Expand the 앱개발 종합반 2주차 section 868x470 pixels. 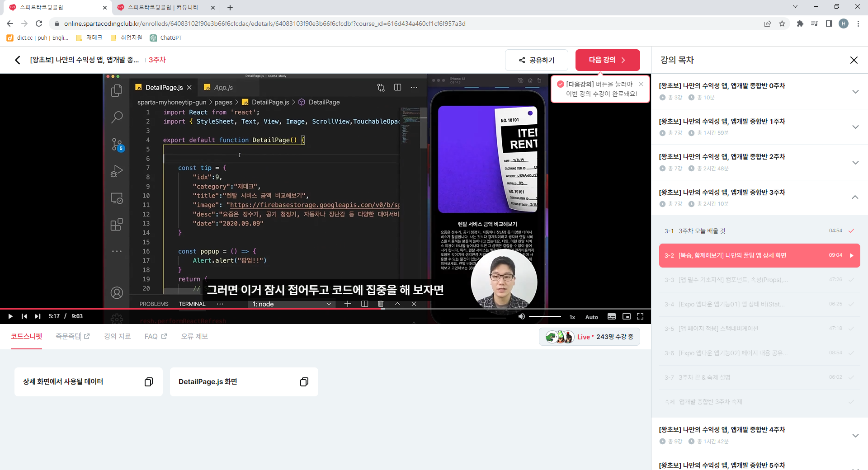(855, 162)
